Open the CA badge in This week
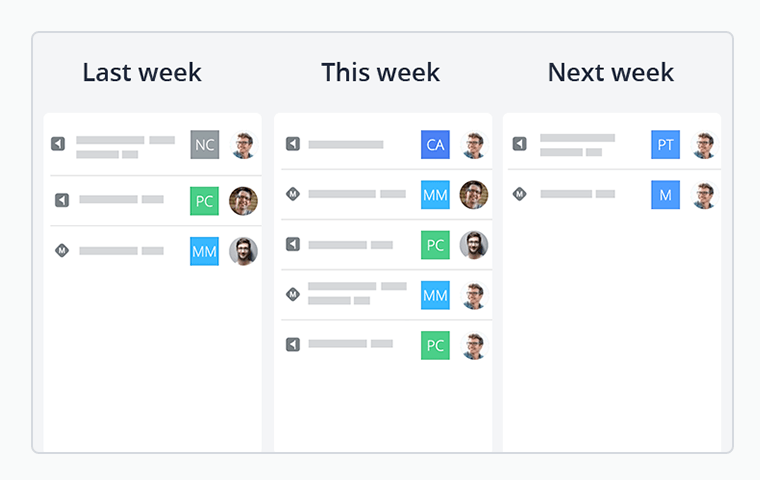 [x=435, y=144]
